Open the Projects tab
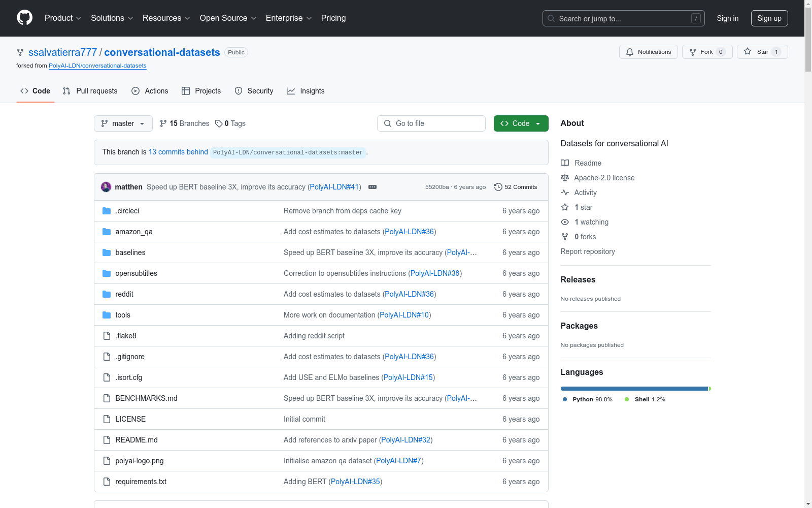812x508 pixels. pos(201,91)
